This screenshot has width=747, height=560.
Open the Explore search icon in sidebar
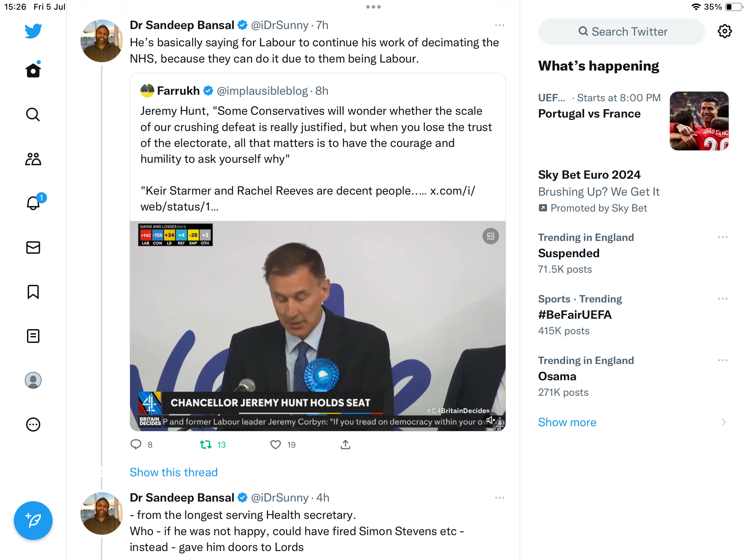coord(33,115)
